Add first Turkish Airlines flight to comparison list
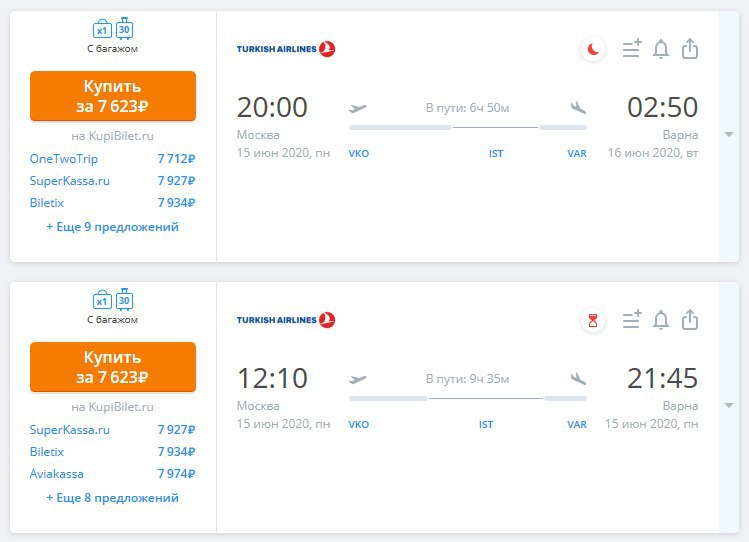Viewport: 749px width, 542px height. tap(631, 49)
